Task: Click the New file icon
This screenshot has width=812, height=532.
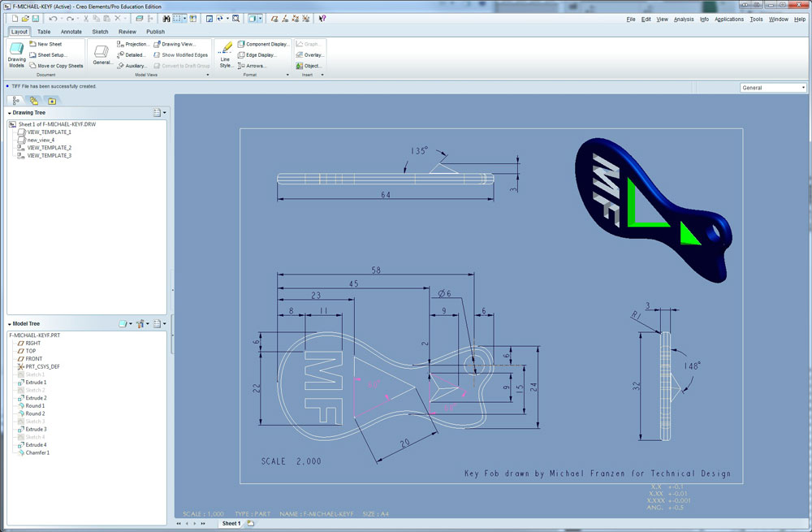Action: (x=15, y=19)
